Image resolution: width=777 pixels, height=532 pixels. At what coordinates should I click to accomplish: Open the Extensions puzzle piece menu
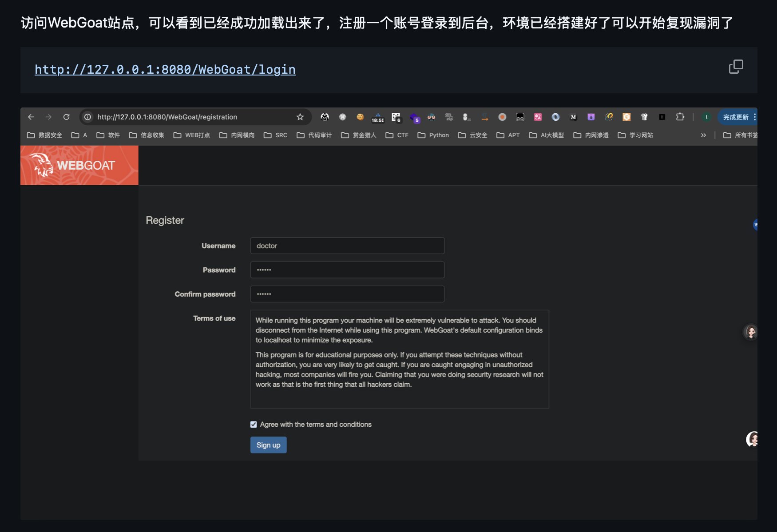680,117
